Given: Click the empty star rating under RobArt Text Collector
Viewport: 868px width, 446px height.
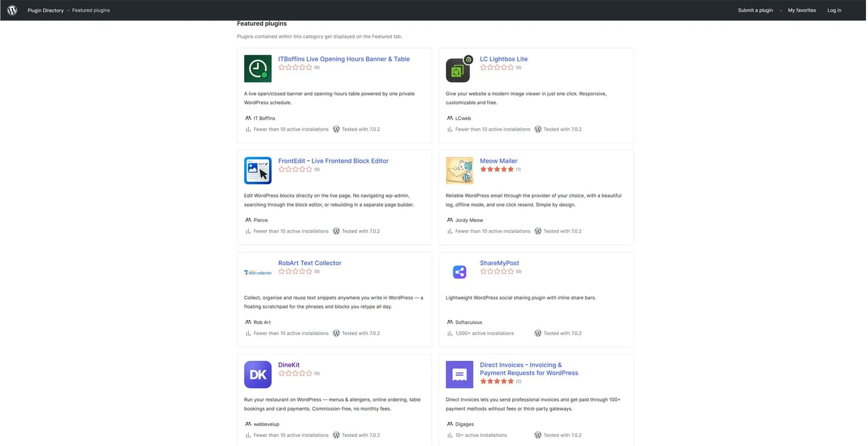Looking at the screenshot, I should coord(295,271).
